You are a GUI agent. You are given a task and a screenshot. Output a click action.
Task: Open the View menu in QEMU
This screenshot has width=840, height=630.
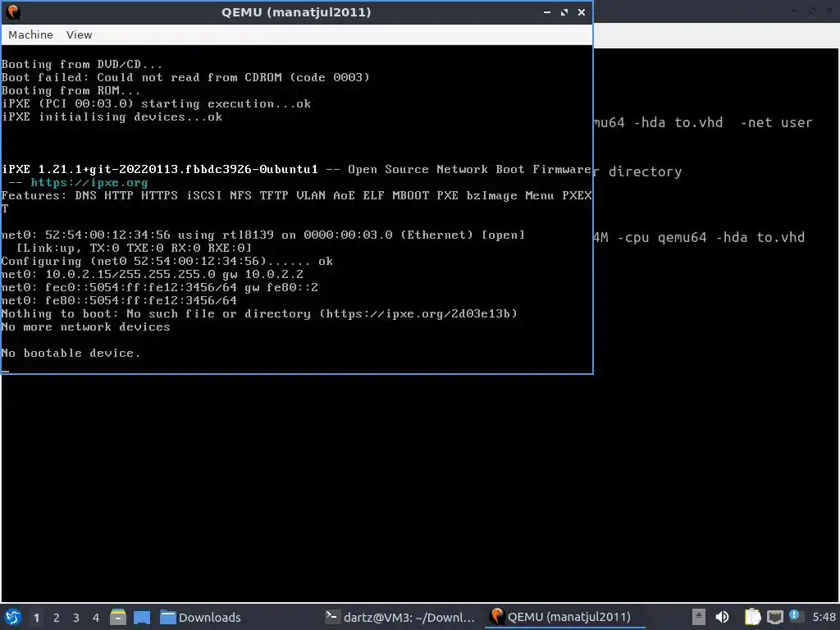[x=79, y=34]
